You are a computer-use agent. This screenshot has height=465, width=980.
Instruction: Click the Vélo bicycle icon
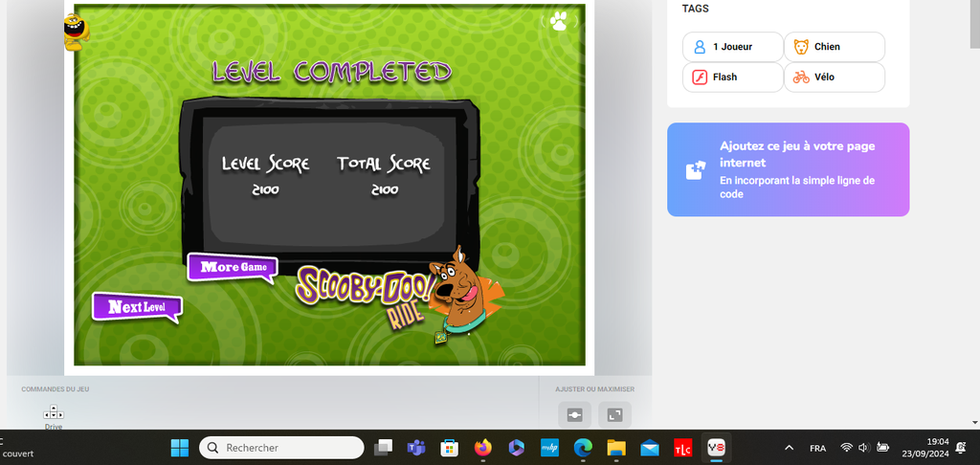pos(801,77)
